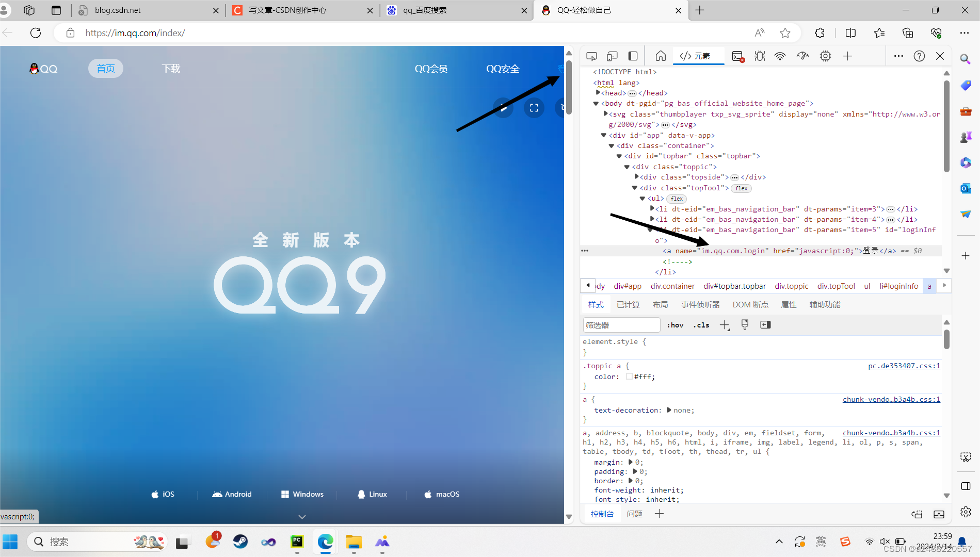This screenshot has width=980, height=557.
Task: Click the QQ安全 navigation link
Action: click(503, 69)
